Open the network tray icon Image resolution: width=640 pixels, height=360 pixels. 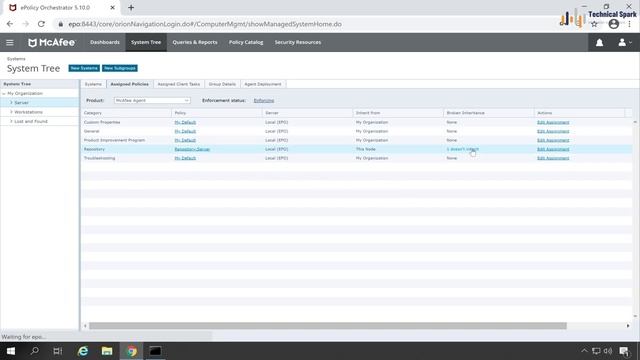(596, 351)
